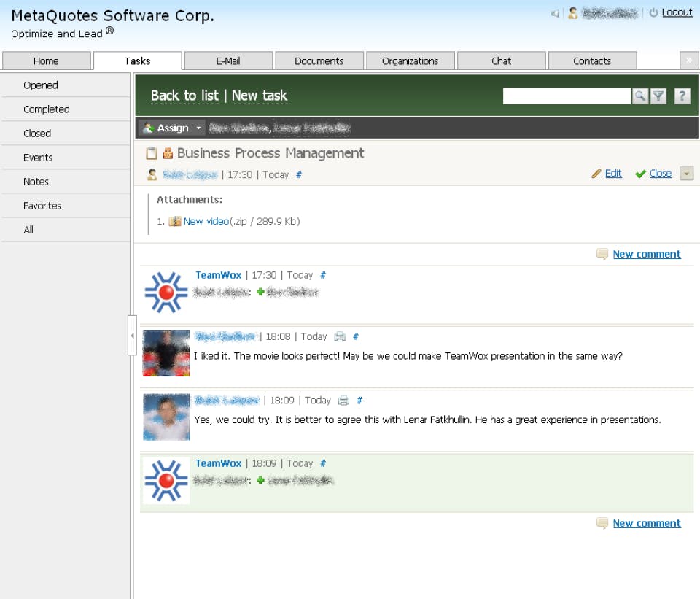Open the Organizations tab

(x=411, y=61)
